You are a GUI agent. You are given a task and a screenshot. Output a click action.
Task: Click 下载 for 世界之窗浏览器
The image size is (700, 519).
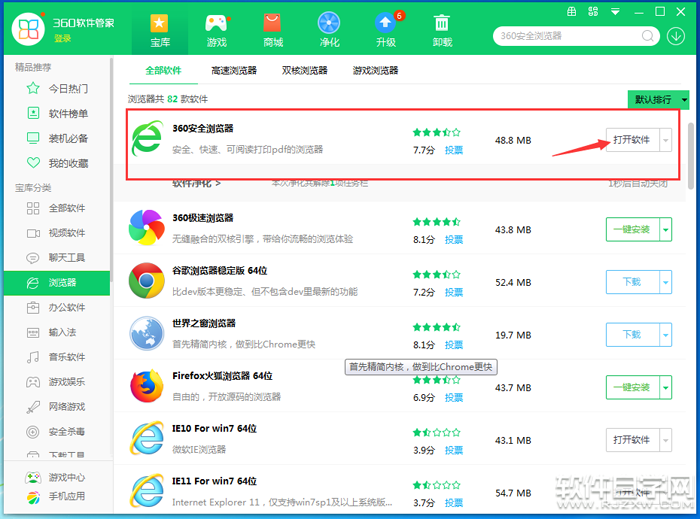point(632,335)
